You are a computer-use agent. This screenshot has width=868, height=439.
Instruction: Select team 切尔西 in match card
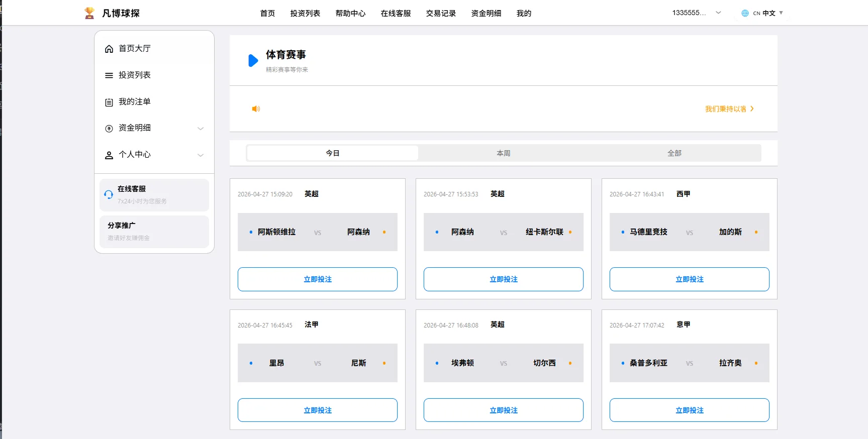pyautogui.click(x=544, y=363)
